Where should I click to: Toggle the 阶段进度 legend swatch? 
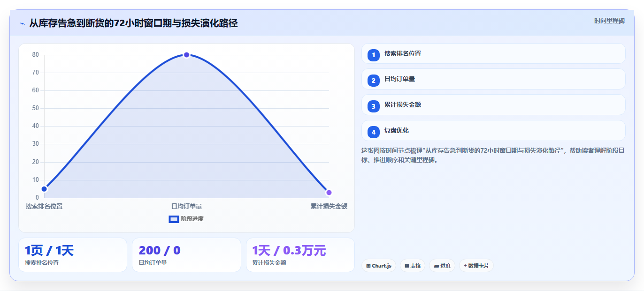click(174, 219)
